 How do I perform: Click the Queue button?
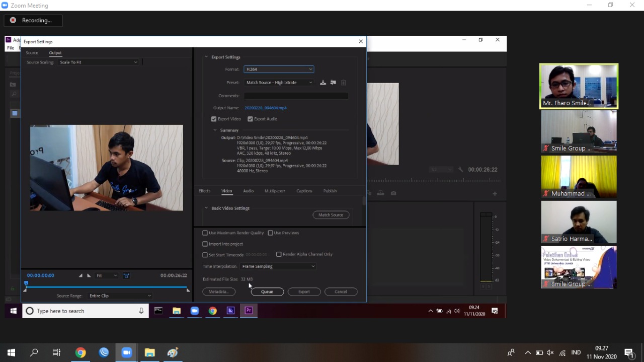[x=267, y=292]
